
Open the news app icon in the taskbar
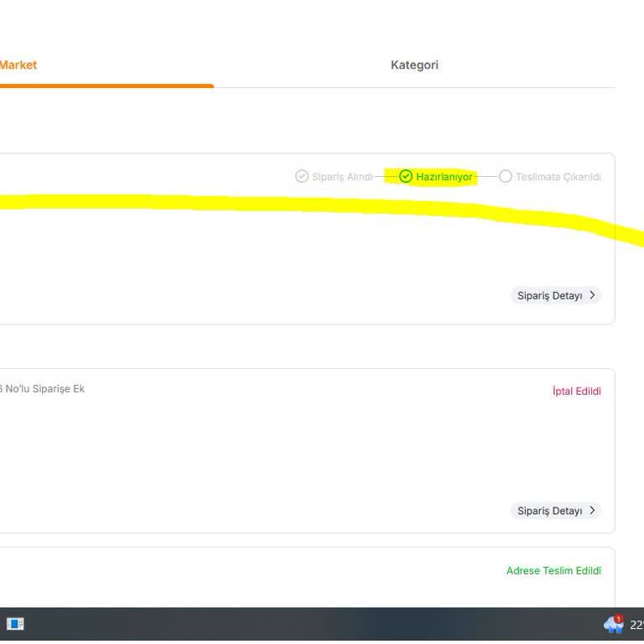(x=15, y=624)
